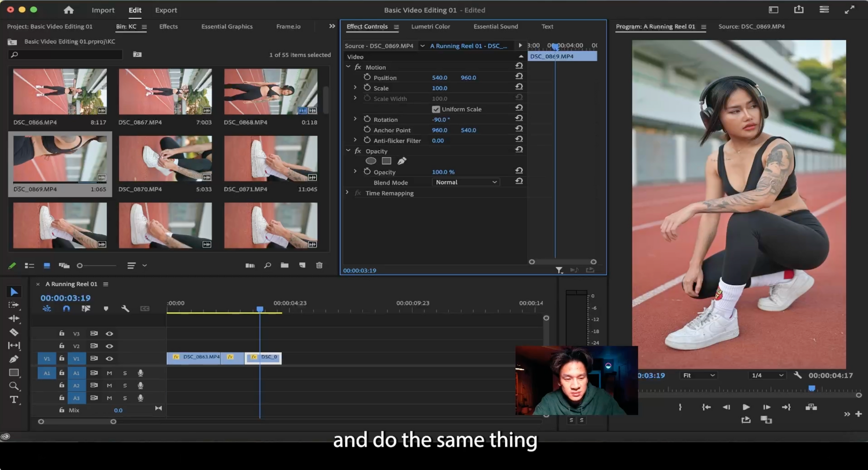Click the trash icon in project bin
The width and height of the screenshot is (868, 470).
tap(319, 265)
